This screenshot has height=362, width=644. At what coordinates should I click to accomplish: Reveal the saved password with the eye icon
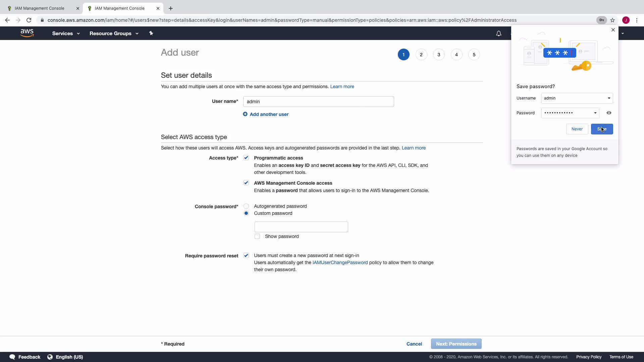click(609, 113)
